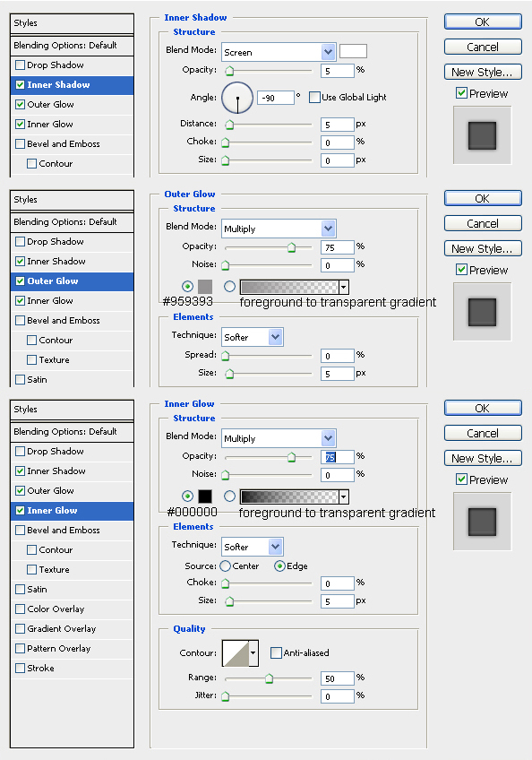Open the Inner Glow contour picker thumbnail

[236, 652]
